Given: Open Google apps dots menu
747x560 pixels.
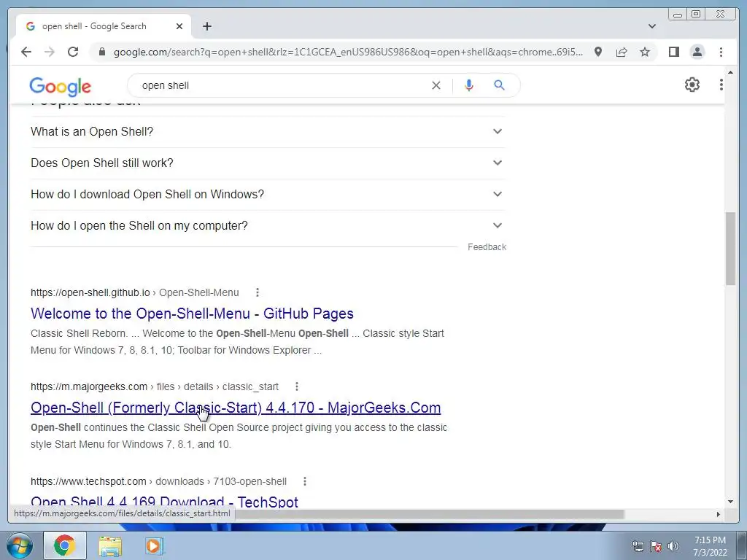Looking at the screenshot, I should (721, 85).
